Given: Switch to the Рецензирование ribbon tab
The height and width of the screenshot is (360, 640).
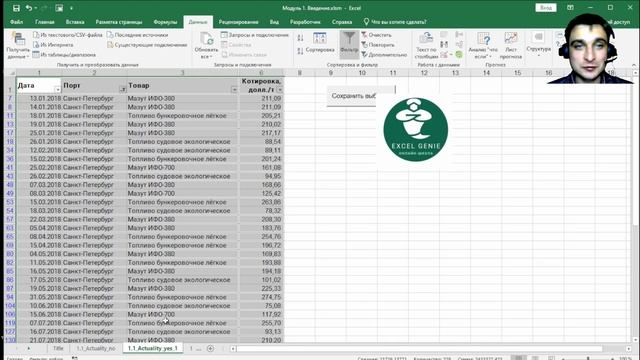Looking at the screenshot, I should [x=238, y=22].
